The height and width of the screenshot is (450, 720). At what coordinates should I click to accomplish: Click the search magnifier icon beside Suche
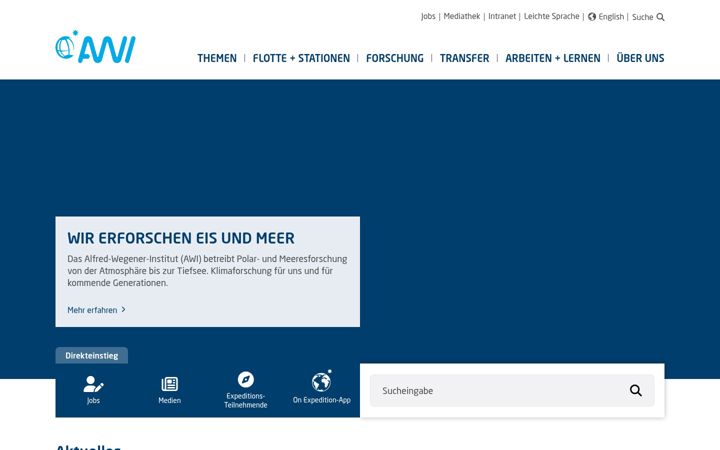(x=660, y=17)
